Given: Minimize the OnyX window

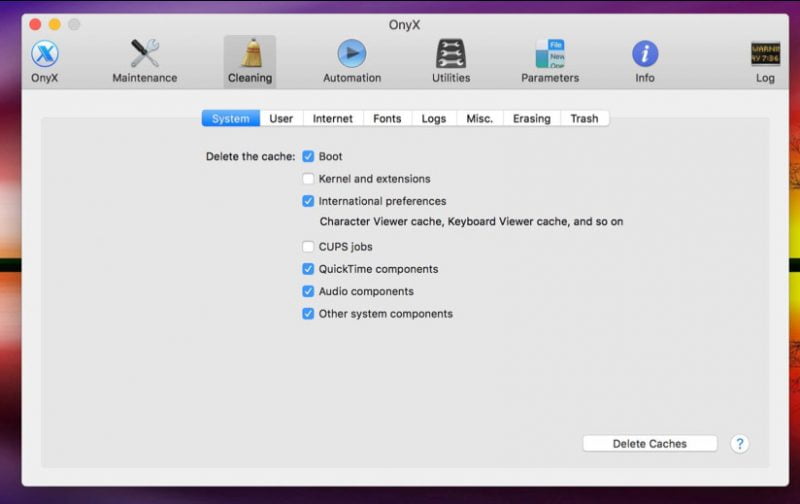Looking at the screenshot, I should [x=55, y=24].
